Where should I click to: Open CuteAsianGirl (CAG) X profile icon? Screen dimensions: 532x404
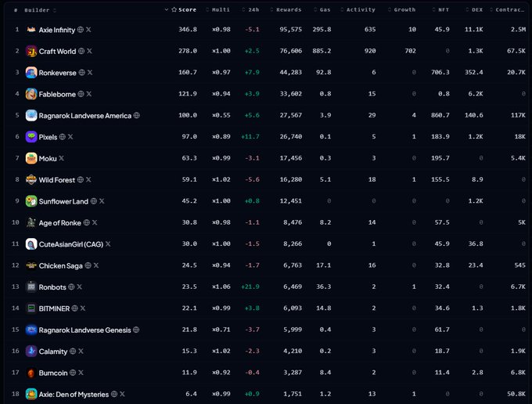pyautogui.click(x=108, y=243)
